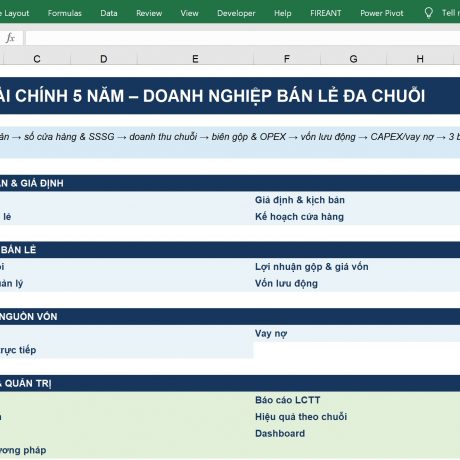Select column C header
Viewport: 460px width, 460px height.
pos(37,59)
